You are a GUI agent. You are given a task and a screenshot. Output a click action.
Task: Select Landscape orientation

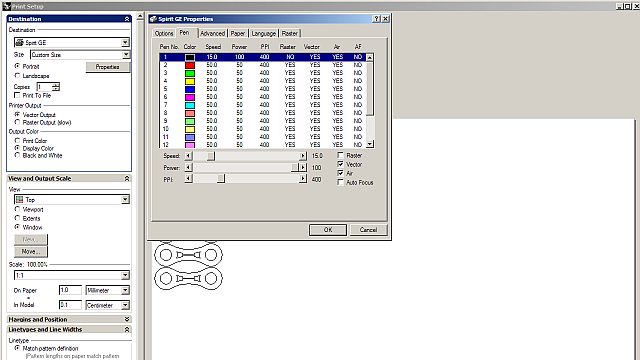click(17, 76)
